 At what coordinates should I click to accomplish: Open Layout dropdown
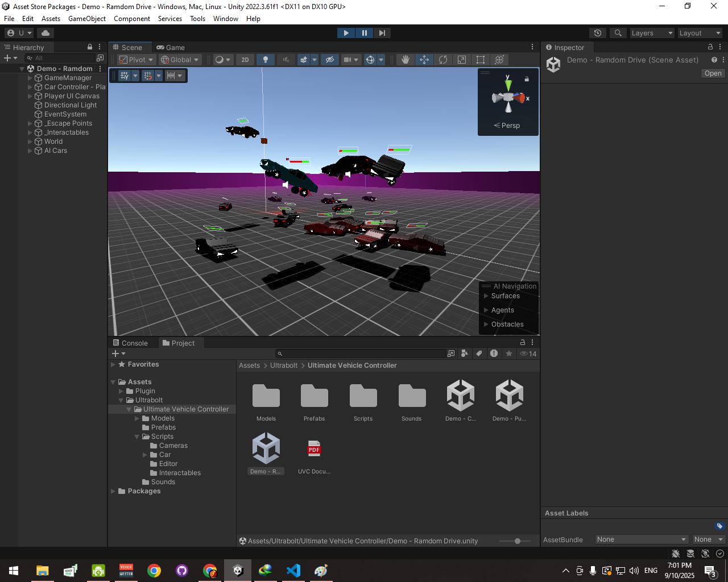point(700,33)
